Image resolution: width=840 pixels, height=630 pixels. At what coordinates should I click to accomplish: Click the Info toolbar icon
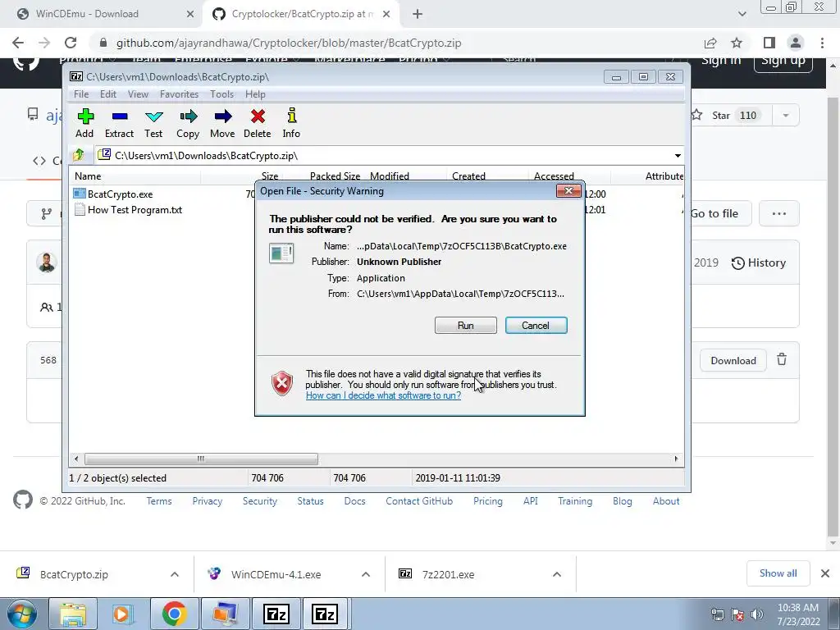(291, 123)
